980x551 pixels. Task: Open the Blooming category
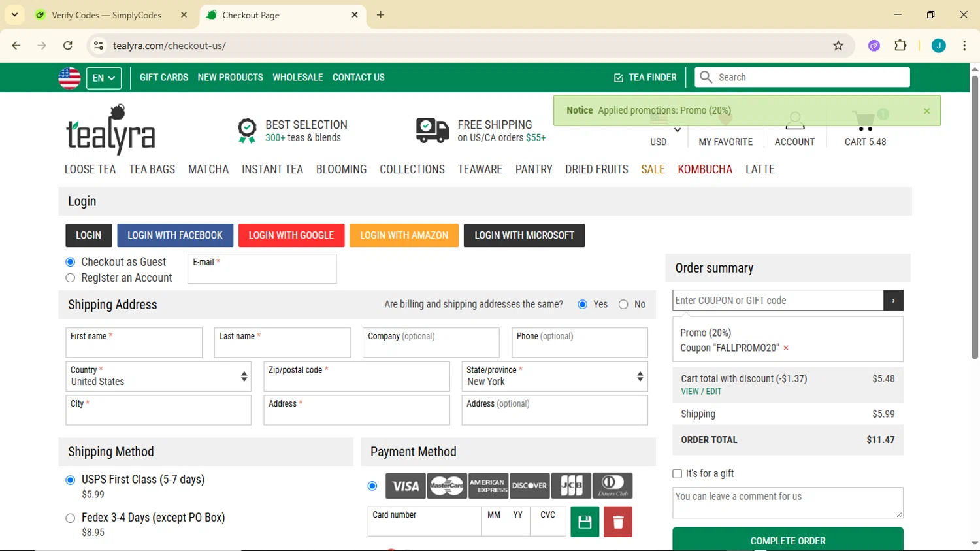pyautogui.click(x=342, y=169)
